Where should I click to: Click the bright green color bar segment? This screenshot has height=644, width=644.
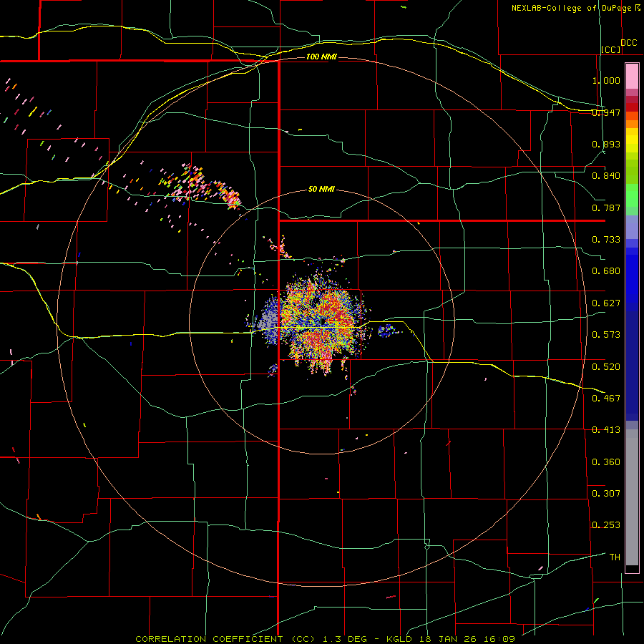[x=632, y=195]
